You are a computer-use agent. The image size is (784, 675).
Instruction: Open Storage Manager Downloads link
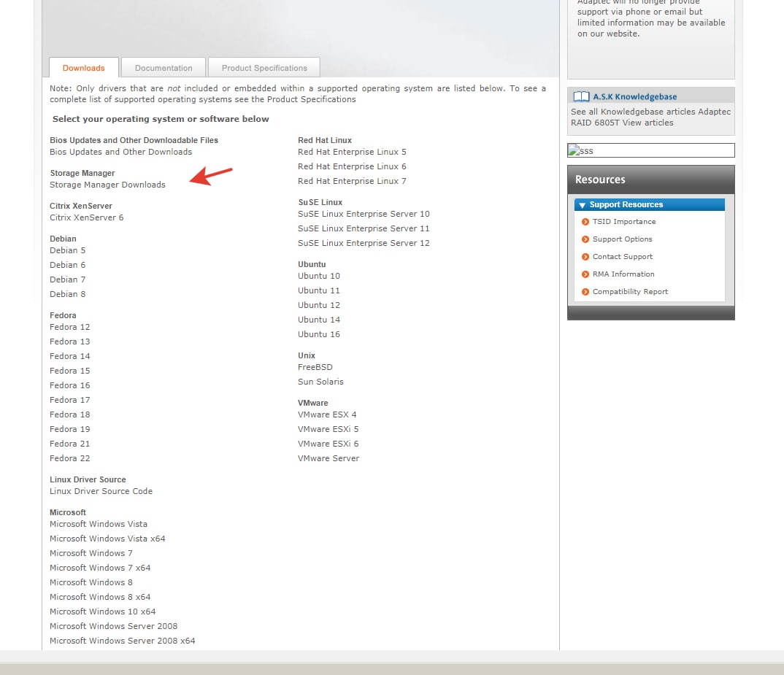107,185
